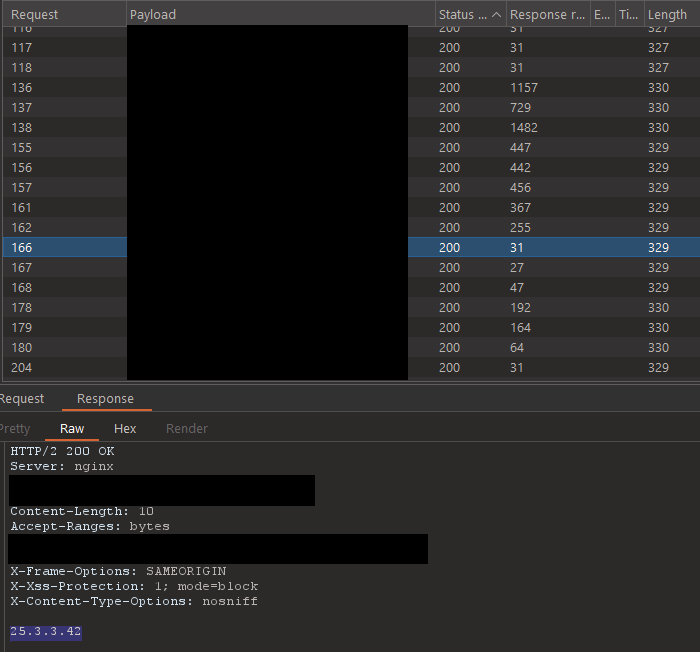Select request row 162
The image size is (700, 652).
pyautogui.click(x=351, y=227)
